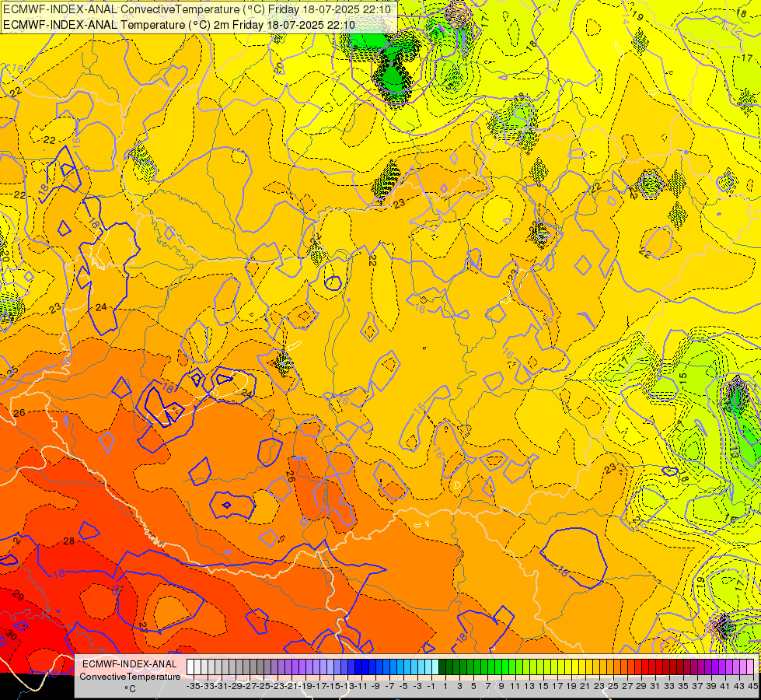Click legend scale value 45

point(752,686)
